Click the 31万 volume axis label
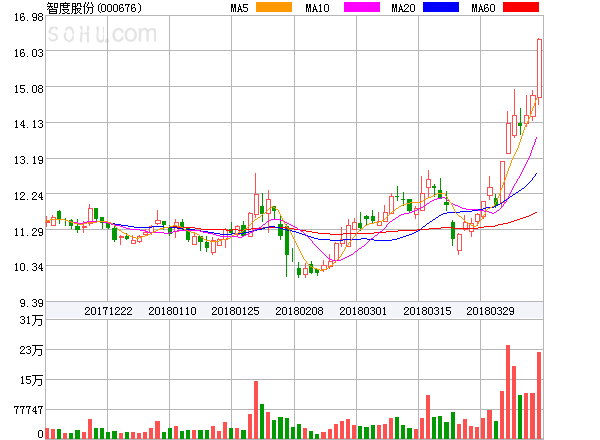 tap(31, 320)
